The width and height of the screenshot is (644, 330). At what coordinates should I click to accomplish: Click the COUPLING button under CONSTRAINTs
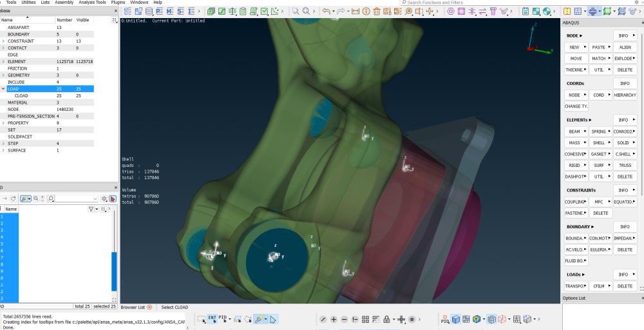(574, 202)
